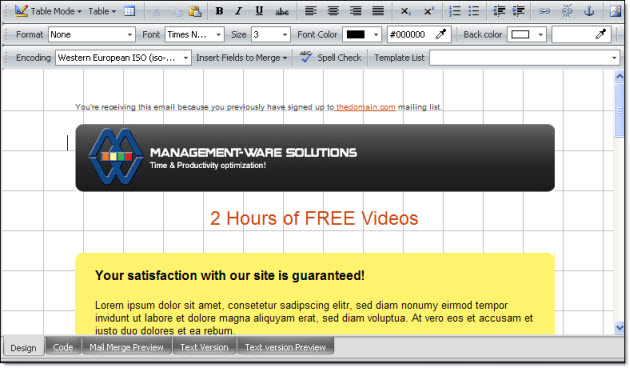Click "Your satisfaction with our site is guaranteed!"
This screenshot has width=630, height=368.
(x=230, y=276)
